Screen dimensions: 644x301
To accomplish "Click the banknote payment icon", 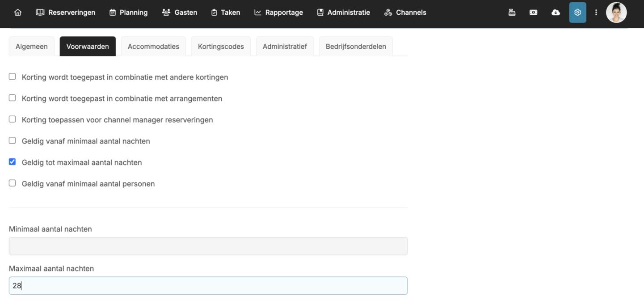I will tap(534, 13).
